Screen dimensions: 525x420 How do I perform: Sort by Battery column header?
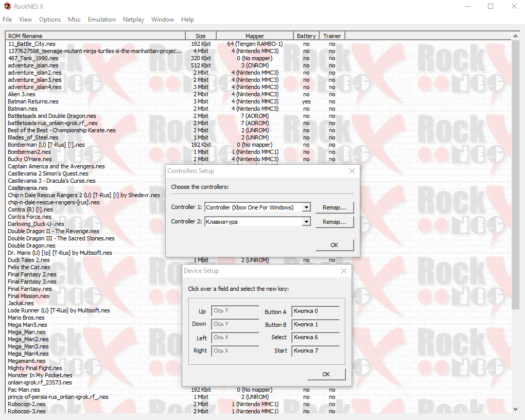click(306, 36)
